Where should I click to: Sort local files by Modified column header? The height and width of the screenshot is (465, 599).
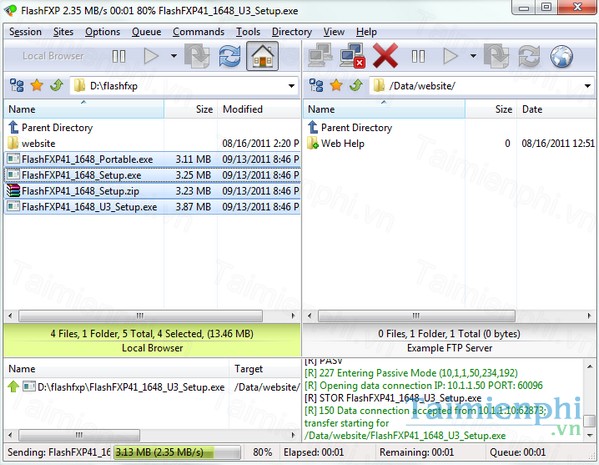pyautogui.click(x=259, y=109)
